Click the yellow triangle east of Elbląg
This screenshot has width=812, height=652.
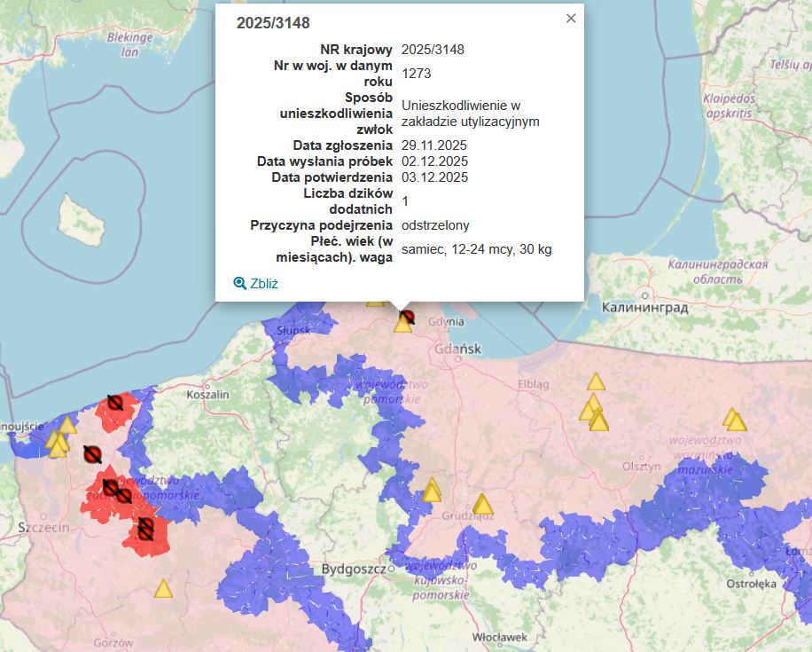(596, 382)
